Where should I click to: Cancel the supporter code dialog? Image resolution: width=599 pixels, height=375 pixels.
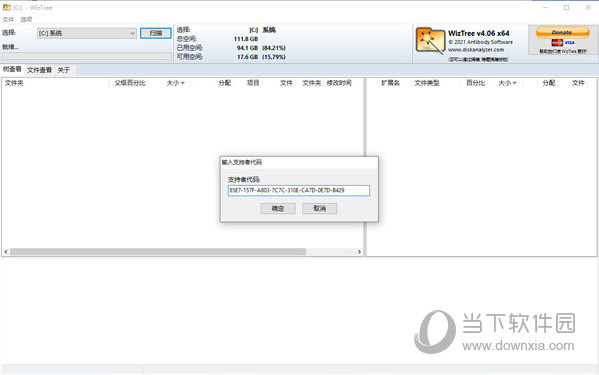point(319,208)
